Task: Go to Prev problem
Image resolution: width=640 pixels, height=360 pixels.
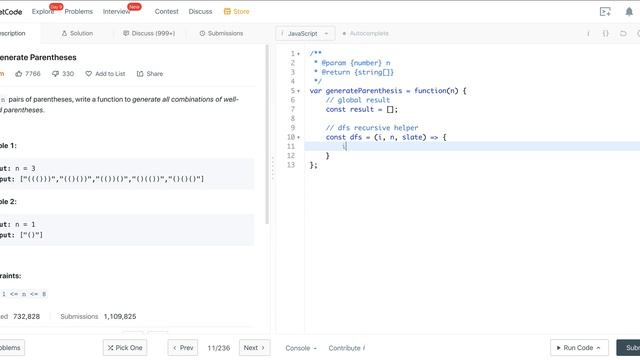Action: [183, 348]
